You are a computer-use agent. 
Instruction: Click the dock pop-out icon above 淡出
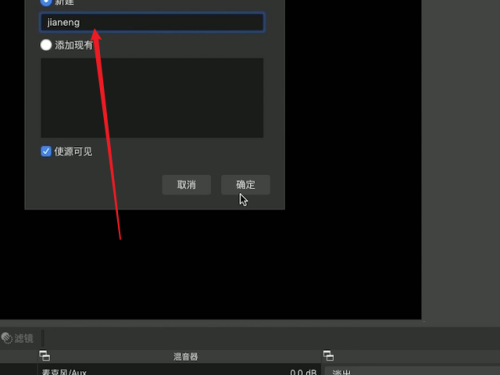tap(328, 356)
